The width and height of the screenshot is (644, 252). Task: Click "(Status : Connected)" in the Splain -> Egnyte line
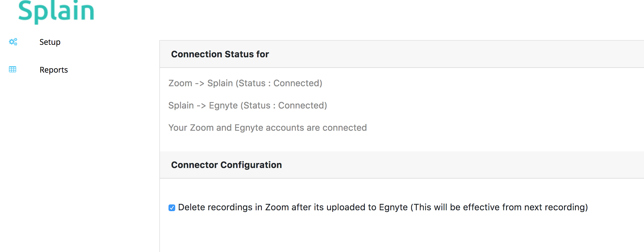[284, 105]
